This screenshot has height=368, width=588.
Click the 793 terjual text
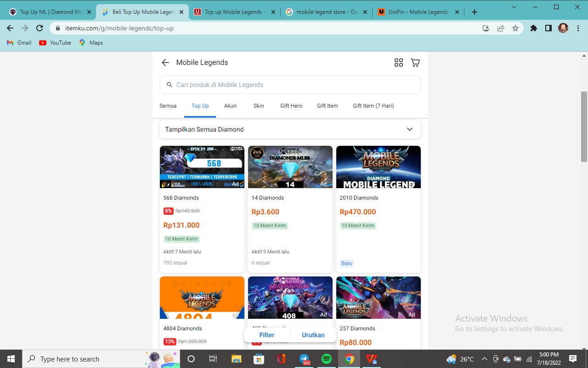click(x=175, y=263)
